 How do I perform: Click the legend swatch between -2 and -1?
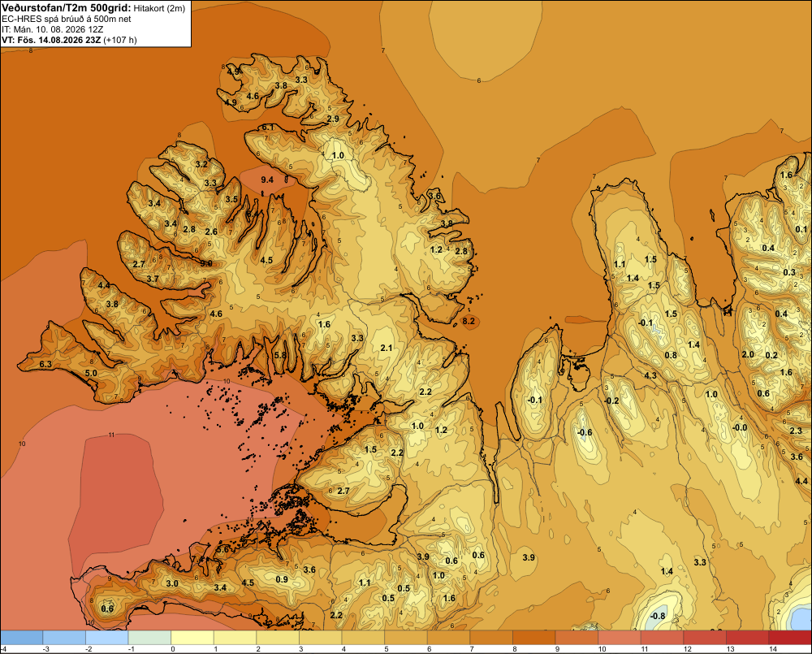[x=106, y=637]
